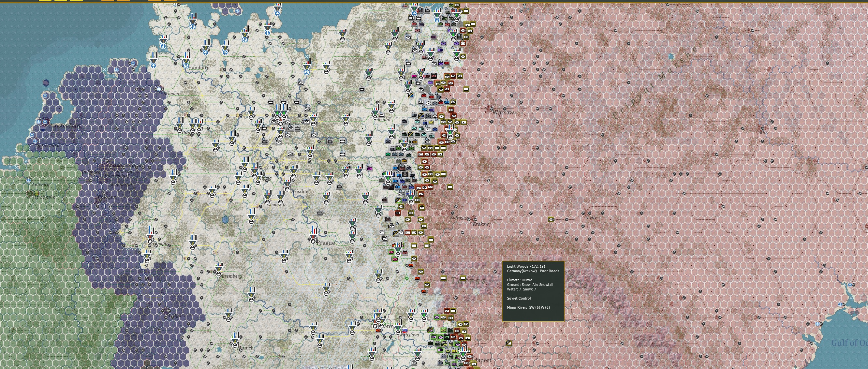
Task: Click the 'Dresden' city label
Action: (299, 191)
